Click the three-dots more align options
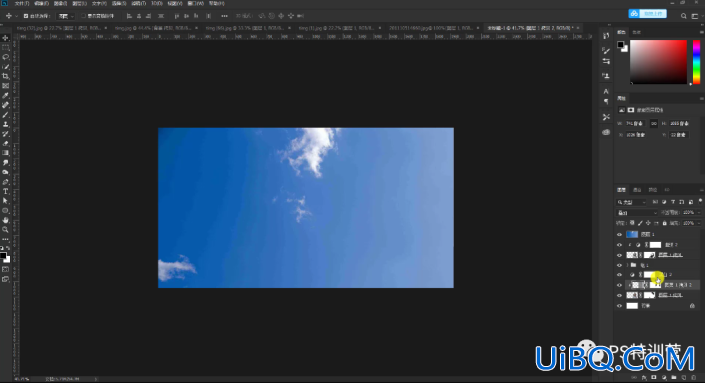Screen dimensions: 705x383 224,16
